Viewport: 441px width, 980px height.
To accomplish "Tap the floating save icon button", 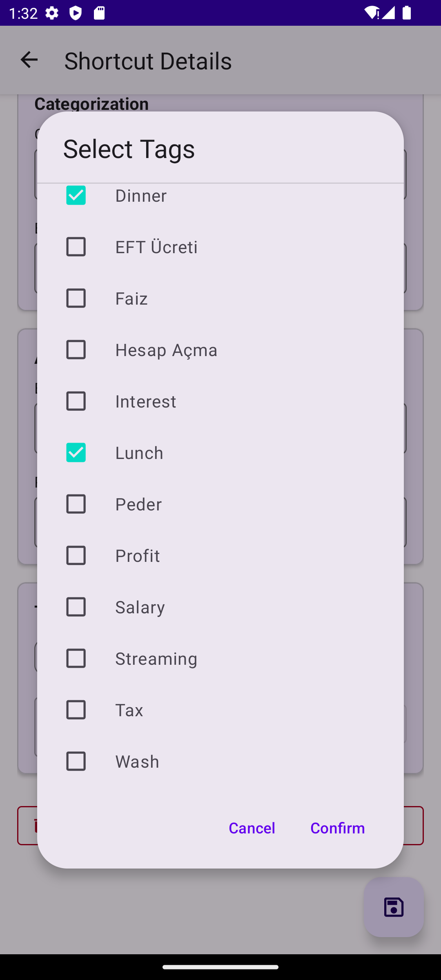I will [394, 907].
